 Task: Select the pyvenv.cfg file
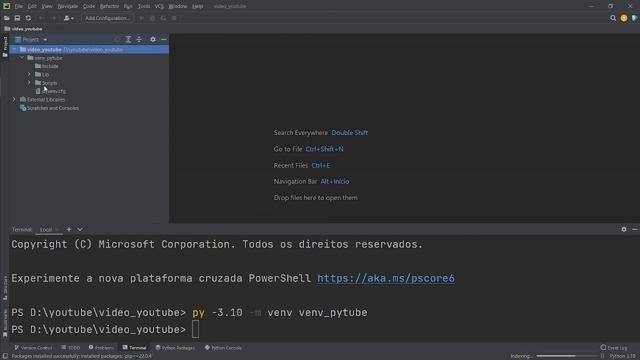[x=51, y=91]
